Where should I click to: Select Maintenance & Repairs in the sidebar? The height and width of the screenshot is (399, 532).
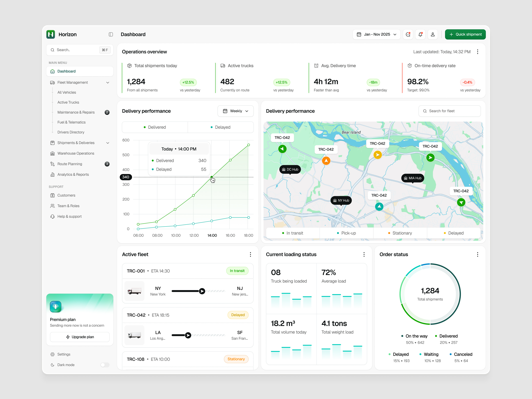coord(76,112)
